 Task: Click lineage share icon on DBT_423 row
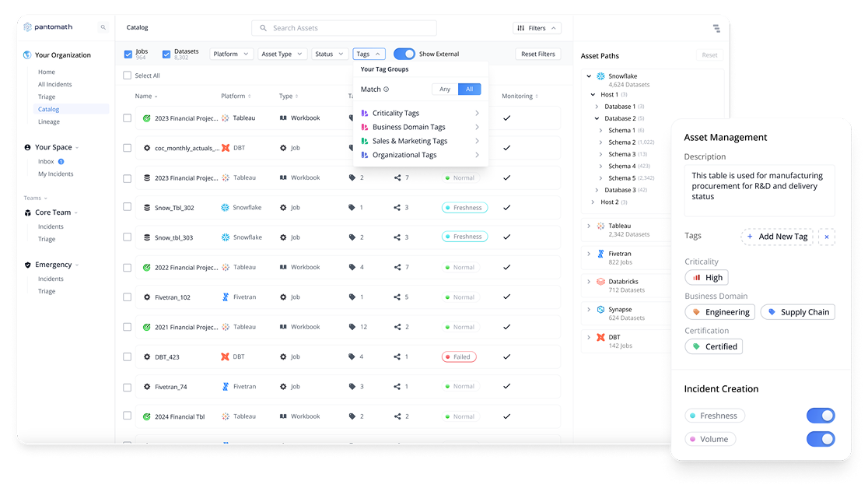[x=397, y=356]
